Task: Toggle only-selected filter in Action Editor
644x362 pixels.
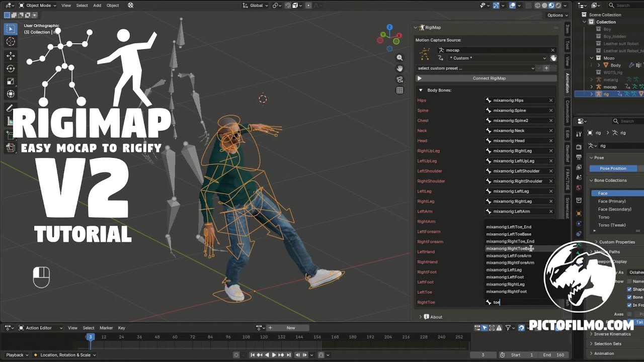Action: (x=485, y=328)
